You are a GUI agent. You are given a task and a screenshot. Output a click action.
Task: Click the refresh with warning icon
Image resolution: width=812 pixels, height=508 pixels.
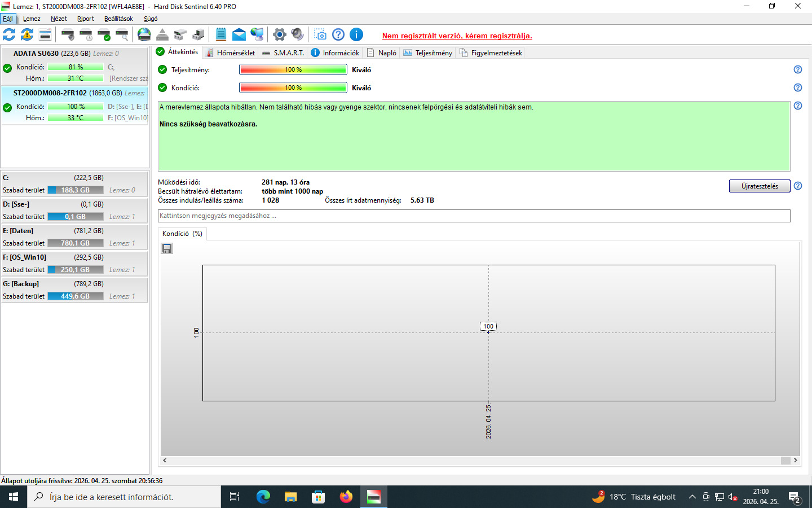coord(27,34)
